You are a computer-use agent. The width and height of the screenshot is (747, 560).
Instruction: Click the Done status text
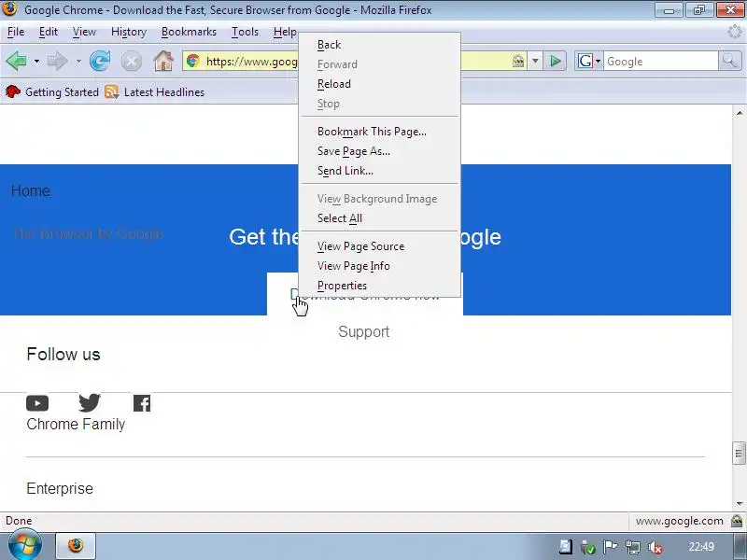(19, 521)
